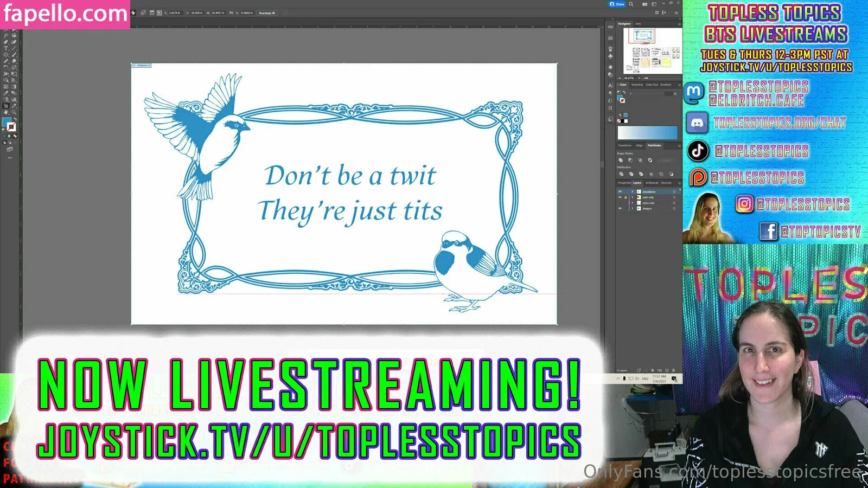Select the Type tool in the toolbar

click(6, 48)
